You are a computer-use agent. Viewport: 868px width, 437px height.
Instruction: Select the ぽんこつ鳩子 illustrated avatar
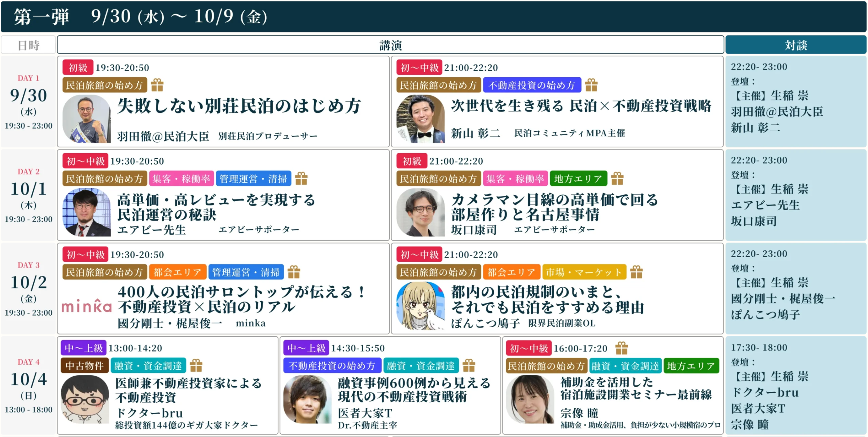pyautogui.click(x=421, y=306)
